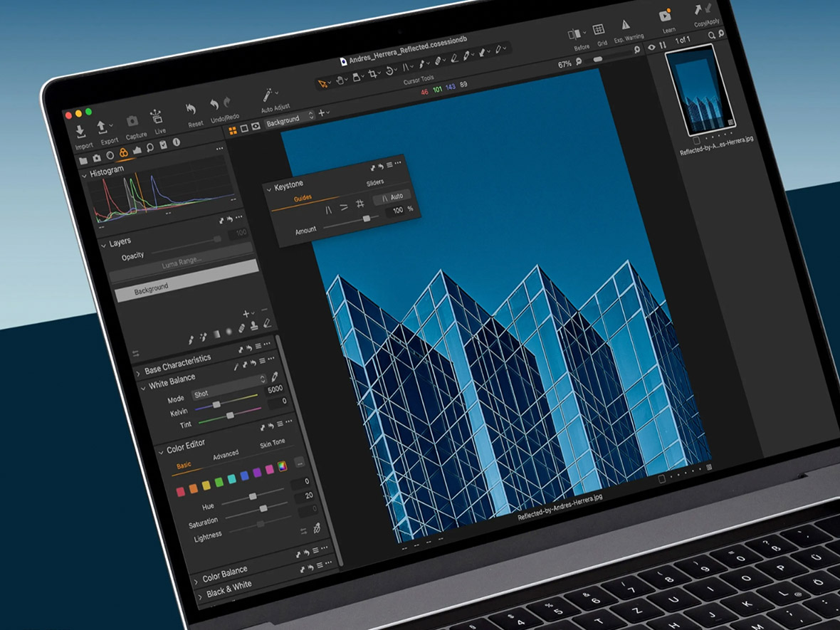This screenshot has width=840, height=630.
Task: Switch to the Advanced tab in Color Editor
Action: [x=226, y=453]
